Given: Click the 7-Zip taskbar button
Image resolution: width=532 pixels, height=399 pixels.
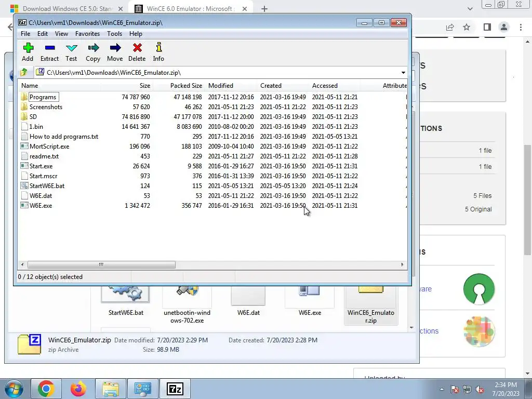Looking at the screenshot, I should (x=175, y=389).
